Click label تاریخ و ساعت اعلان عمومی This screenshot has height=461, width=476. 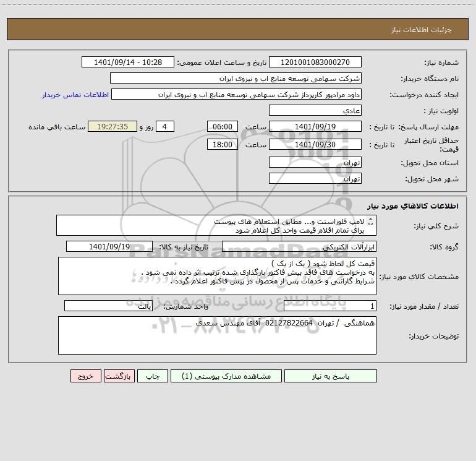click(222, 62)
